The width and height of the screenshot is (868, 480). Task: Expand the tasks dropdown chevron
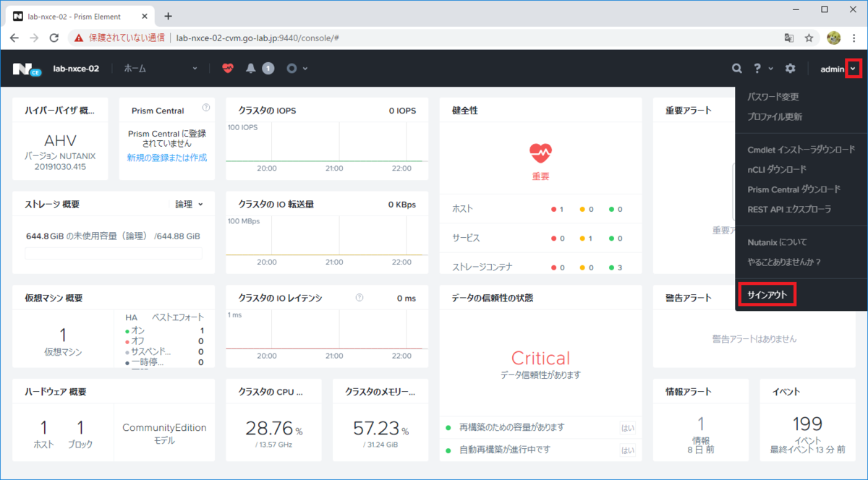point(305,69)
